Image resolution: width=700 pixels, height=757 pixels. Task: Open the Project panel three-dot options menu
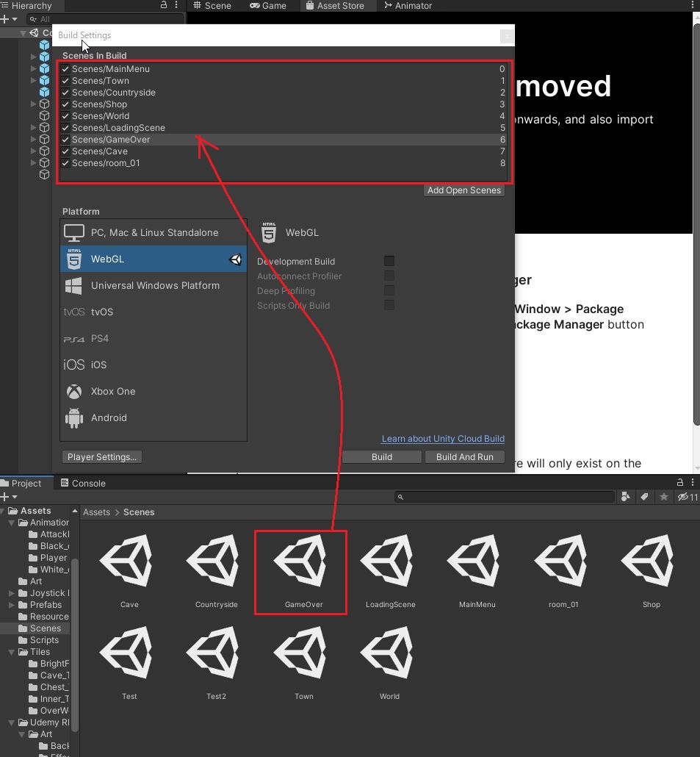pos(692,482)
